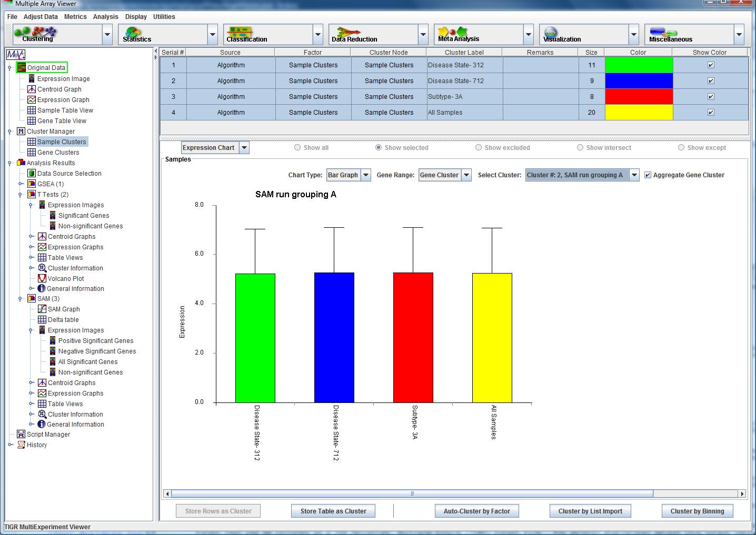Select the Script Manager icon

click(21, 434)
